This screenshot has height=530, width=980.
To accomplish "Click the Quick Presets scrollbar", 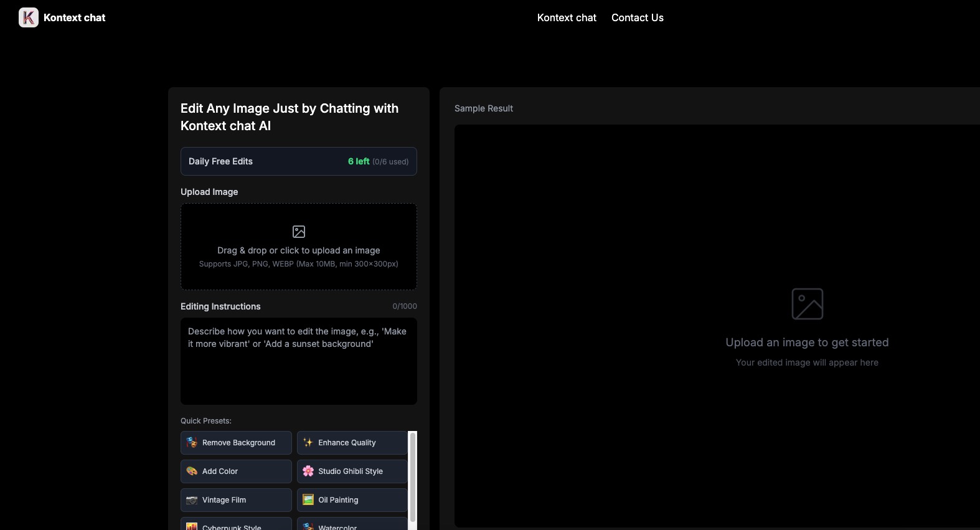I will (412, 478).
